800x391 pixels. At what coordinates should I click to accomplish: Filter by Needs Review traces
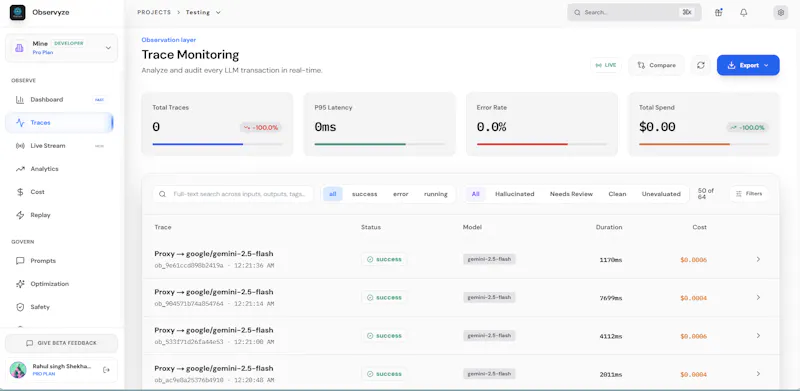571,194
